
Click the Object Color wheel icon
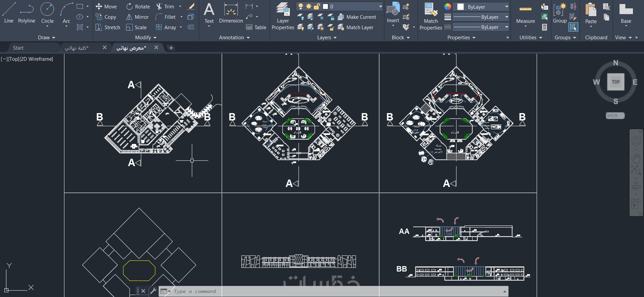tap(448, 7)
